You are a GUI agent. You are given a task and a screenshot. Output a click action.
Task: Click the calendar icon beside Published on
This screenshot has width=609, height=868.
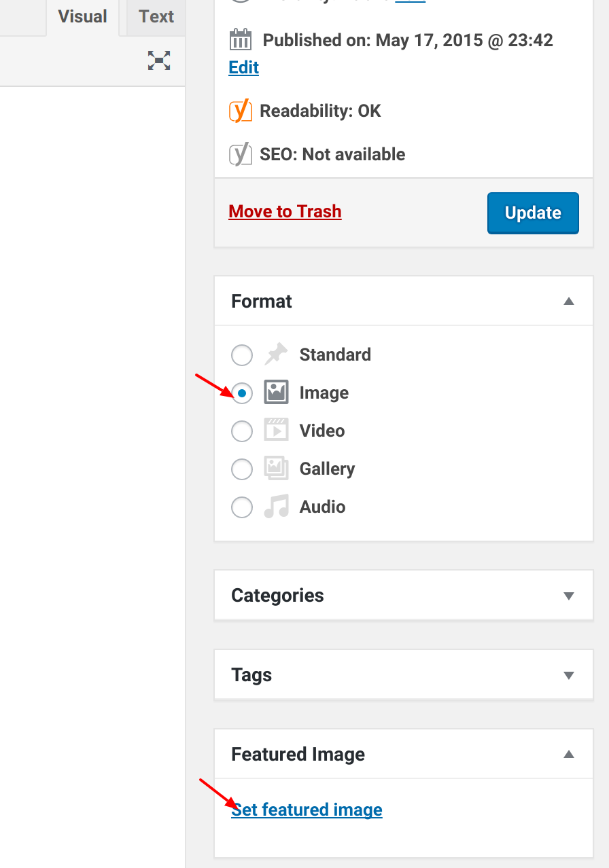(241, 41)
